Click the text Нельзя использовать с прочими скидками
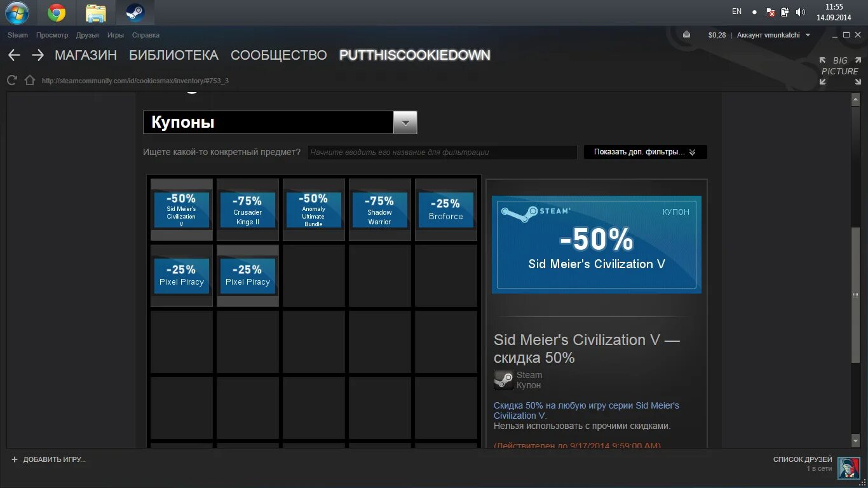 pos(582,426)
